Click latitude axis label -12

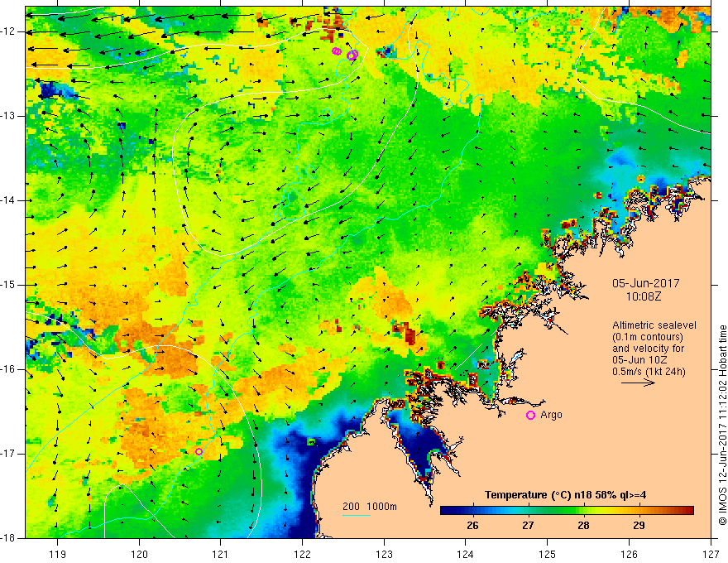tap(8, 31)
